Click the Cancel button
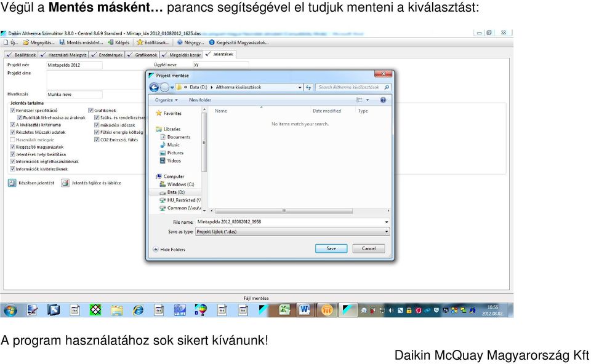591x364 pixels. [369, 248]
